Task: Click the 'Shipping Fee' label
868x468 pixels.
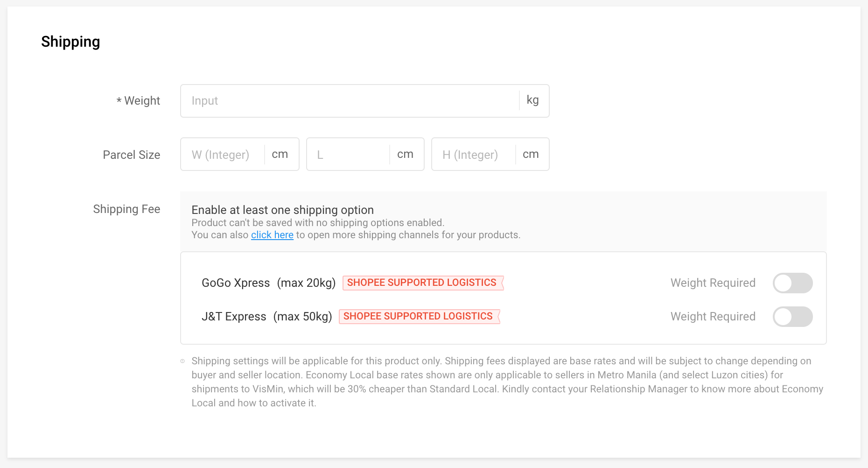Action: coord(126,209)
